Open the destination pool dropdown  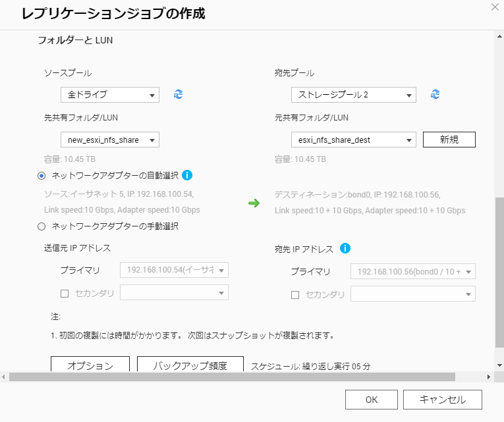tap(353, 95)
